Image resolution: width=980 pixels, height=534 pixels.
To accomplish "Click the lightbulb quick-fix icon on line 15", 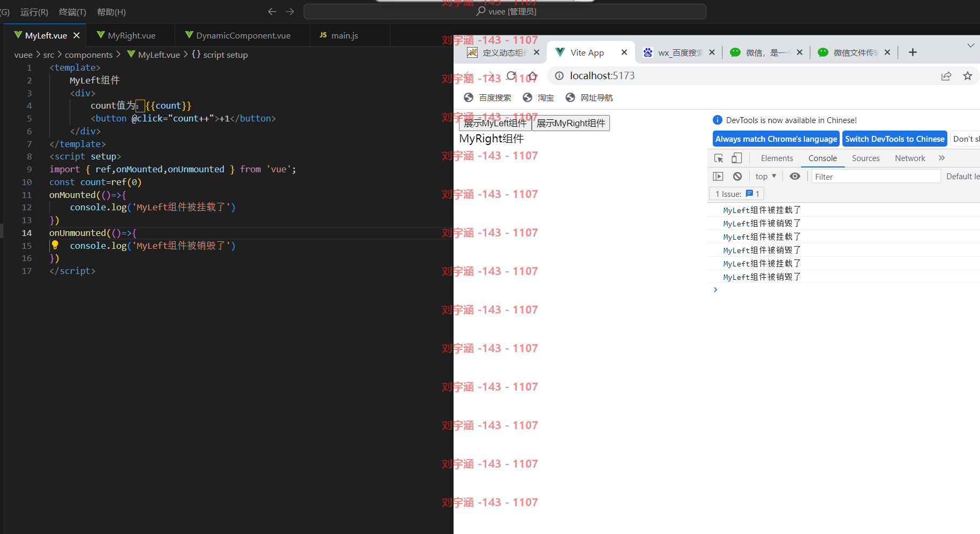I will point(55,245).
